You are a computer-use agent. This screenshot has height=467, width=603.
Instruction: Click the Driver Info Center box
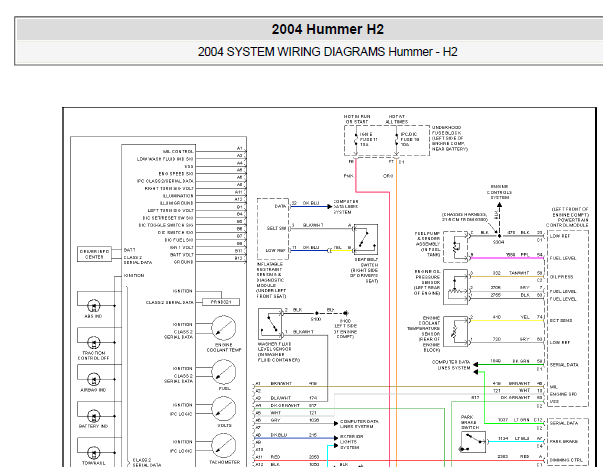coord(94,254)
